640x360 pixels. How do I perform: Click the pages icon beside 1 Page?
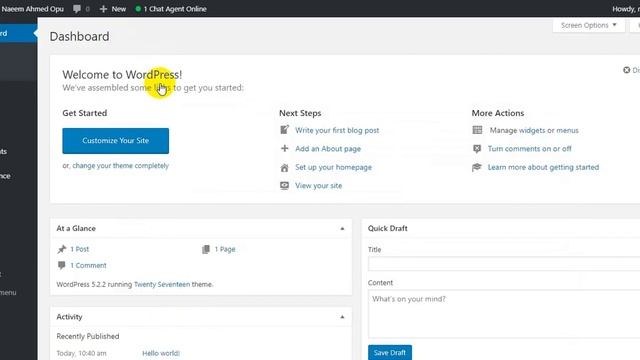click(206, 249)
